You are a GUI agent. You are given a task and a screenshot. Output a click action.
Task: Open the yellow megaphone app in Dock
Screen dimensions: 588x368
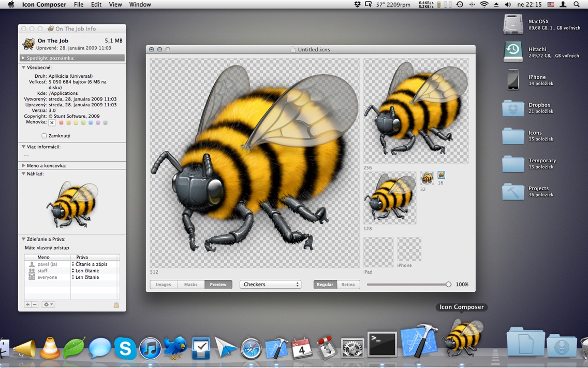(x=24, y=348)
